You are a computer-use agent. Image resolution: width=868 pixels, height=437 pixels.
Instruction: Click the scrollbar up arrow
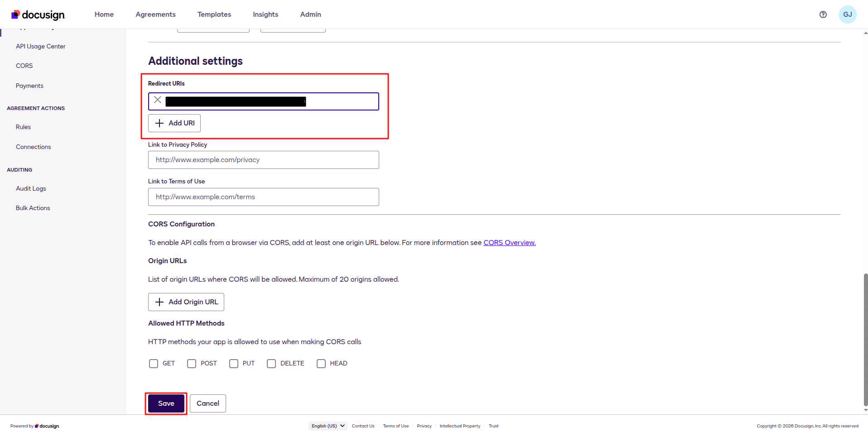(866, 33)
